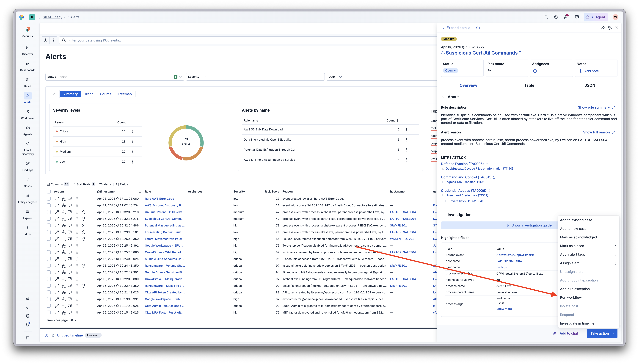Image resolution: width=639 pixels, height=364 pixels.
Task: Click the Critical severity legend dot
Action: (57, 131)
